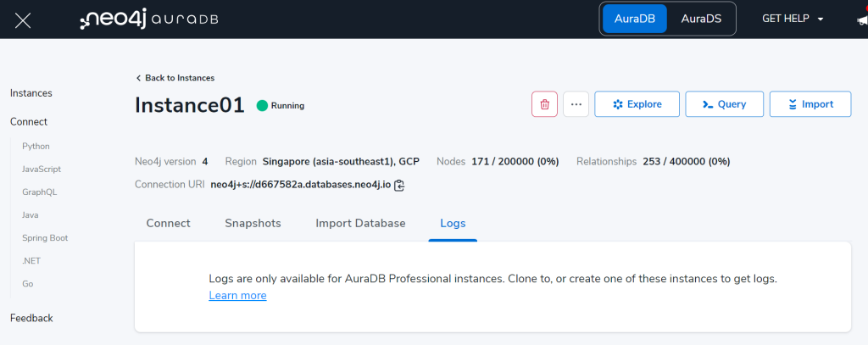Open the three-dot more options menu
The height and width of the screenshot is (345, 868).
(x=576, y=104)
